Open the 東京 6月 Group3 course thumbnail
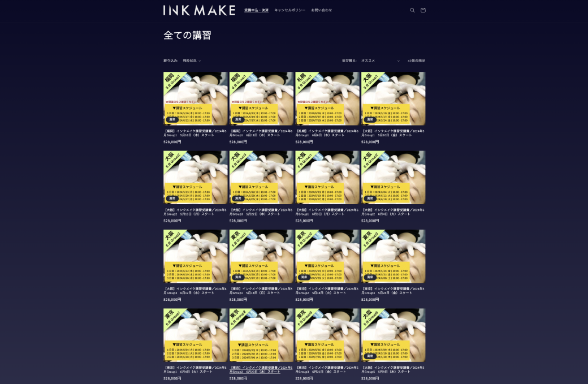 tap(327, 335)
